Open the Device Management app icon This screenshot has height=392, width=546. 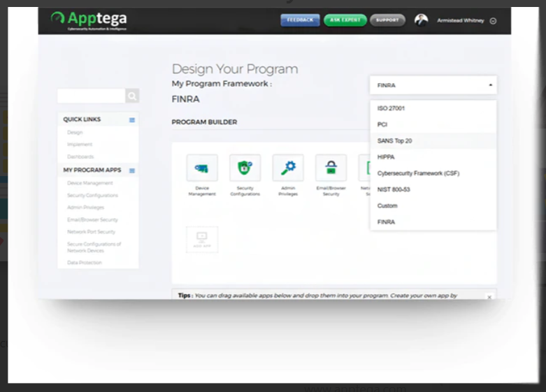tap(202, 168)
